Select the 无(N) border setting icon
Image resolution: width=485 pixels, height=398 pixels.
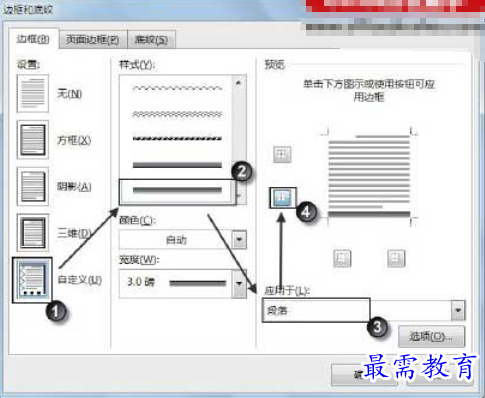pyautogui.click(x=33, y=93)
